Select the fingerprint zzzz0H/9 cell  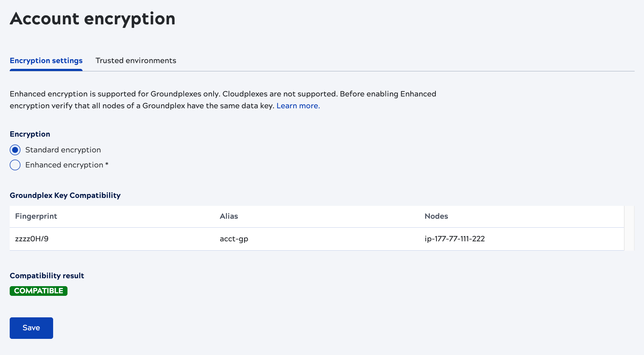point(32,239)
